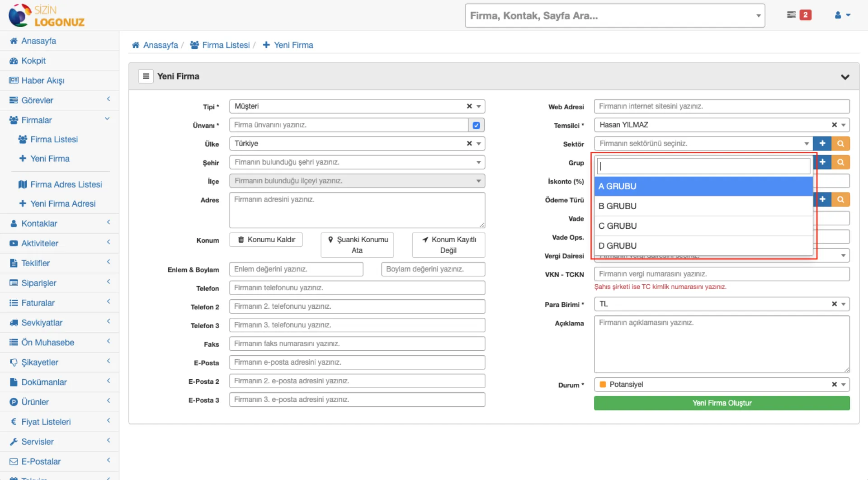The image size is (868, 480).
Task: Click the company logo in top left
Action: 47,15
